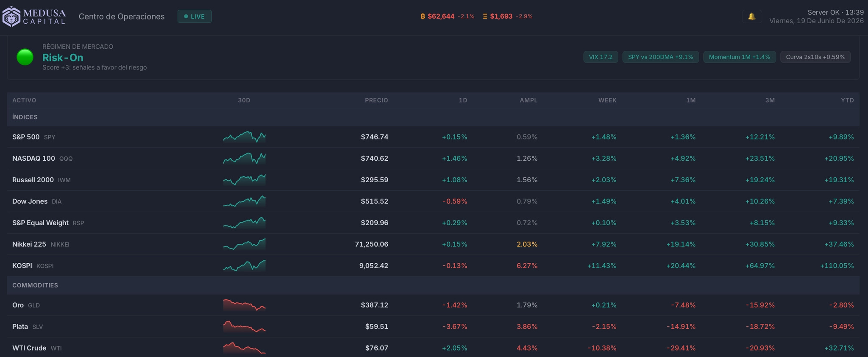Sort table by 1D column header
This screenshot has width=868, height=357.
(x=463, y=100)
